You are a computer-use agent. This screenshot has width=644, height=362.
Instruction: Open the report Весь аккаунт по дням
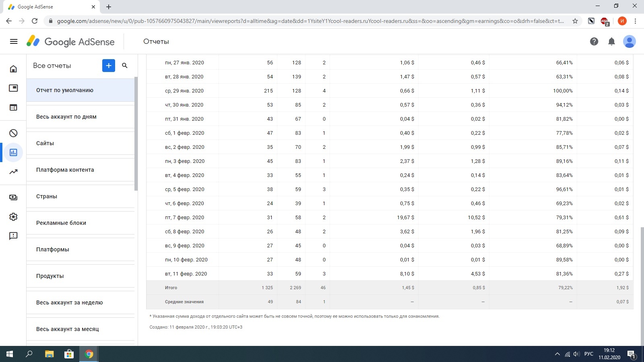(x=80, y=117)
